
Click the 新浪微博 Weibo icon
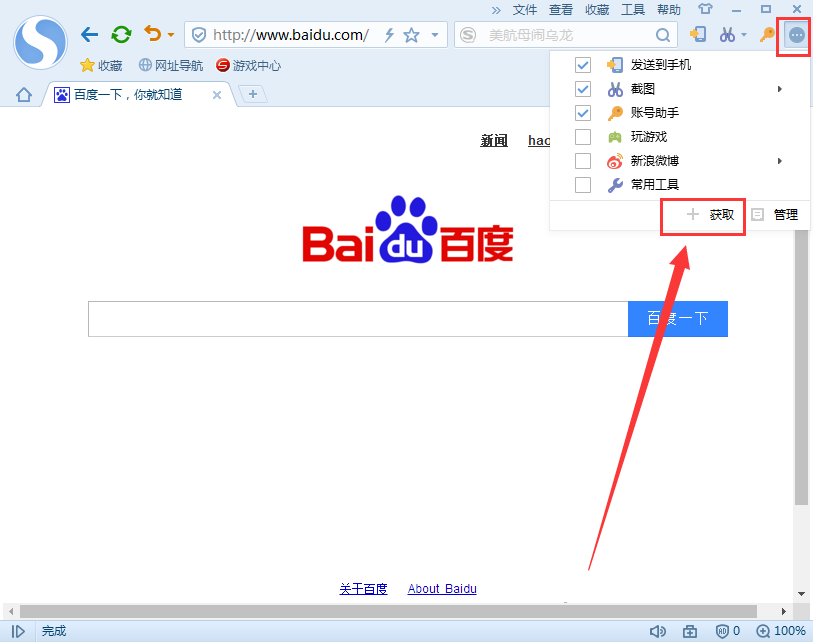(615, 161)
